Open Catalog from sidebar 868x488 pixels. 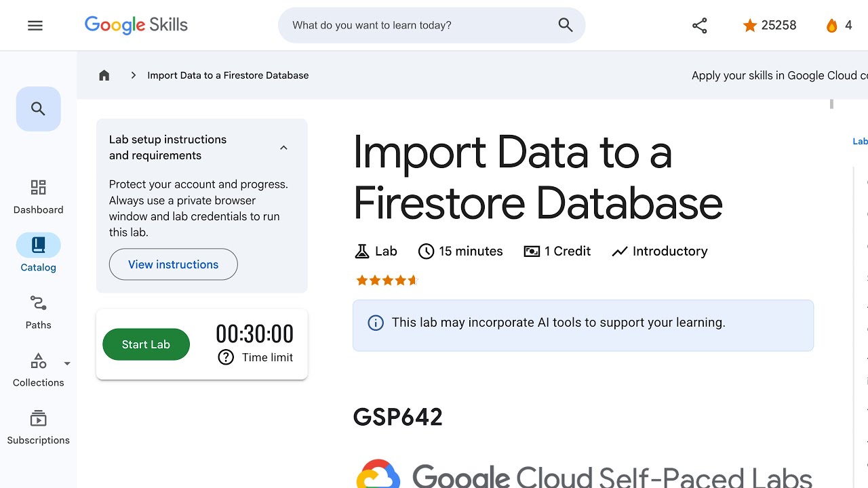[39, 253]
